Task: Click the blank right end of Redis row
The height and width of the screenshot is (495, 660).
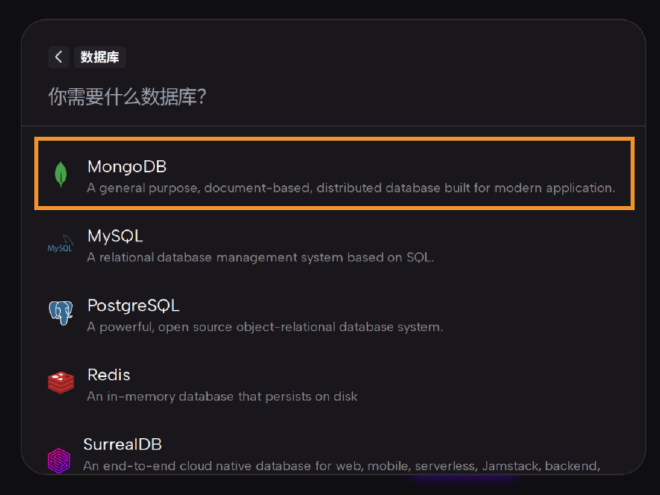Action: click(x=560, y=384)
